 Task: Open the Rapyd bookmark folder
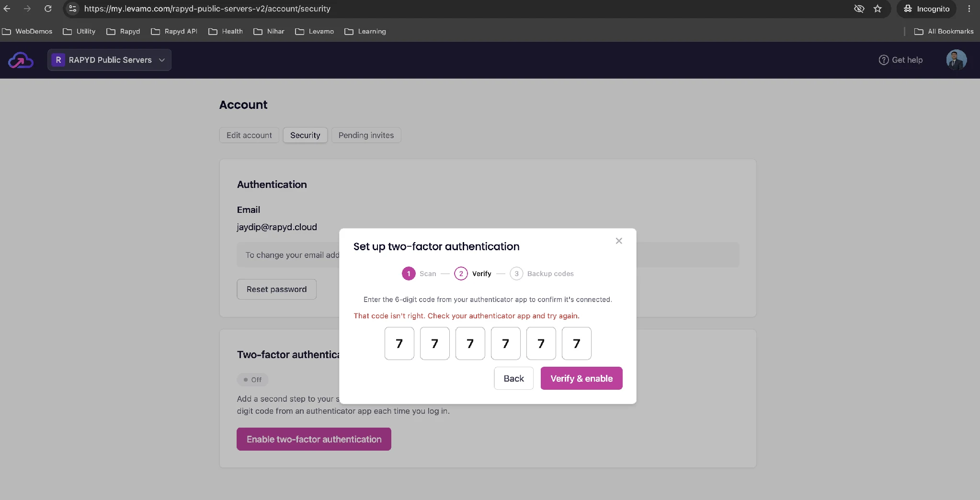coord(124,31)
